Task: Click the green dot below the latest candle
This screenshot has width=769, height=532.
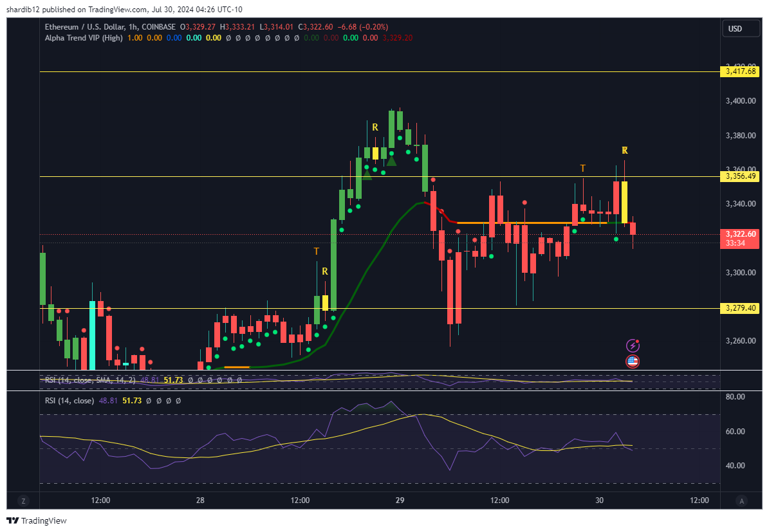Action: pyautogui.click(x=616, y=239)
